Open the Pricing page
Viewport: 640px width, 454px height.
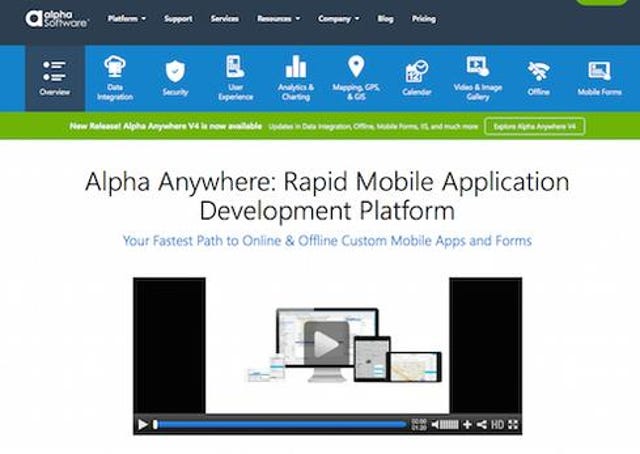tap(424, 19)
